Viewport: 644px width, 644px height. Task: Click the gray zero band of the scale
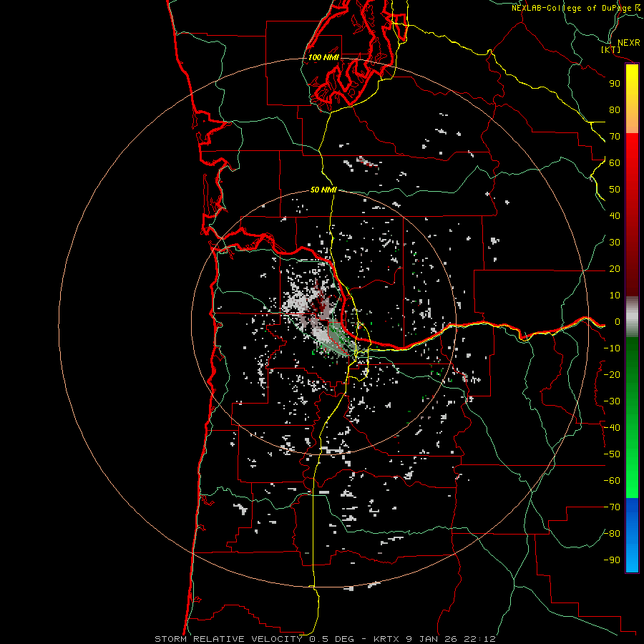(632, 317)
